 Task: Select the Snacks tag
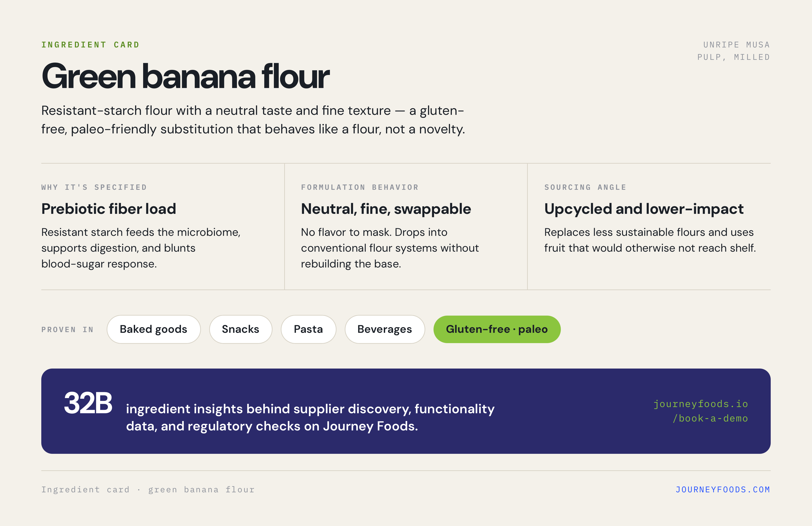tap(241, 329)
